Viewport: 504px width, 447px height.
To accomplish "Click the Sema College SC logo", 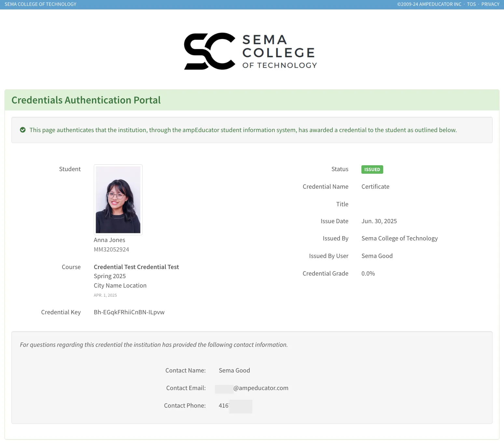I will (250, 51).
